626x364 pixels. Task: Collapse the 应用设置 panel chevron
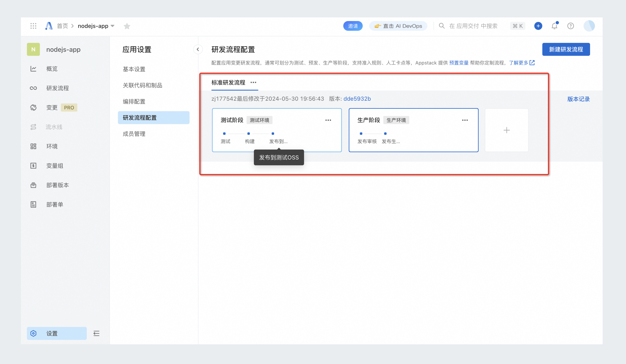(198, 49)
